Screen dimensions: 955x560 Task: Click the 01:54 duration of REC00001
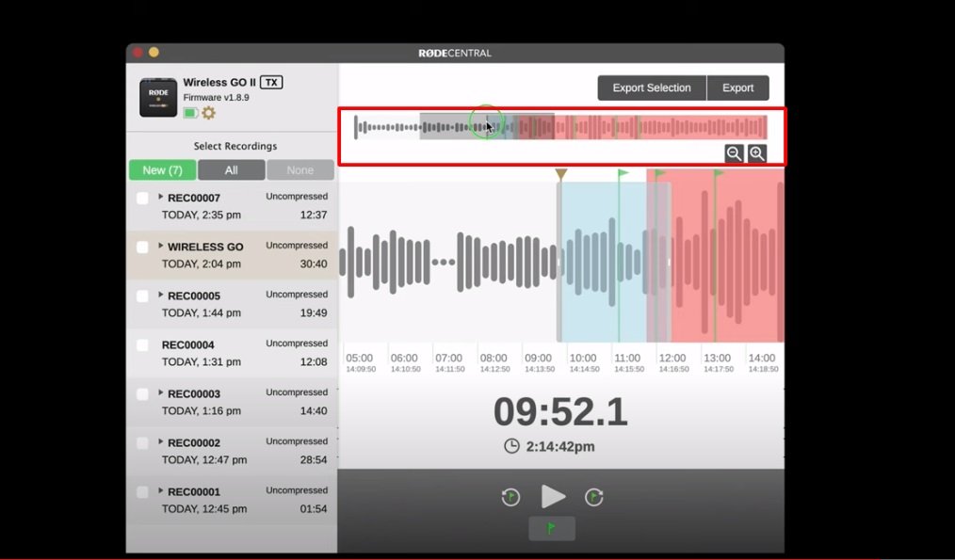pos(314,509)
